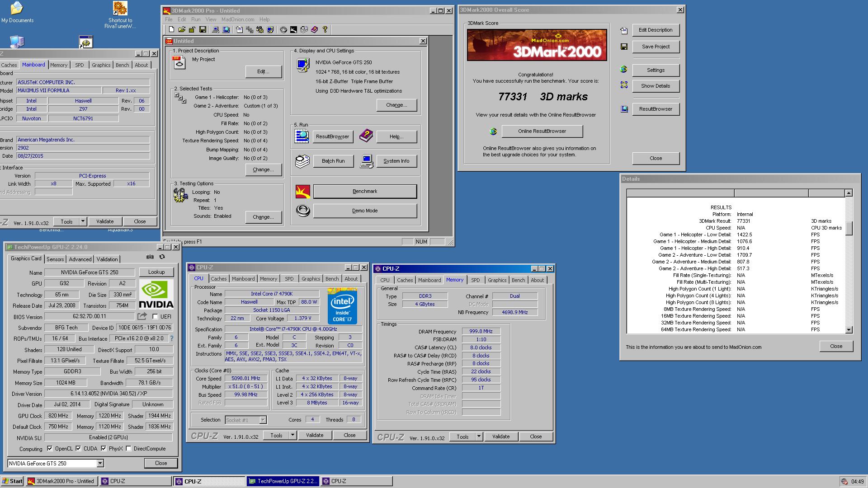Open the MadOnion.com menu
868x488 pixels.
238,19
